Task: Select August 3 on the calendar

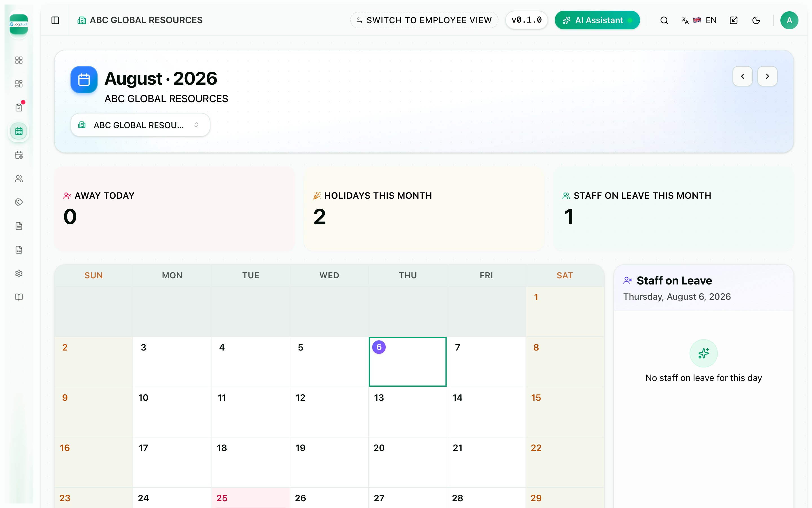Action: [172, 362]
